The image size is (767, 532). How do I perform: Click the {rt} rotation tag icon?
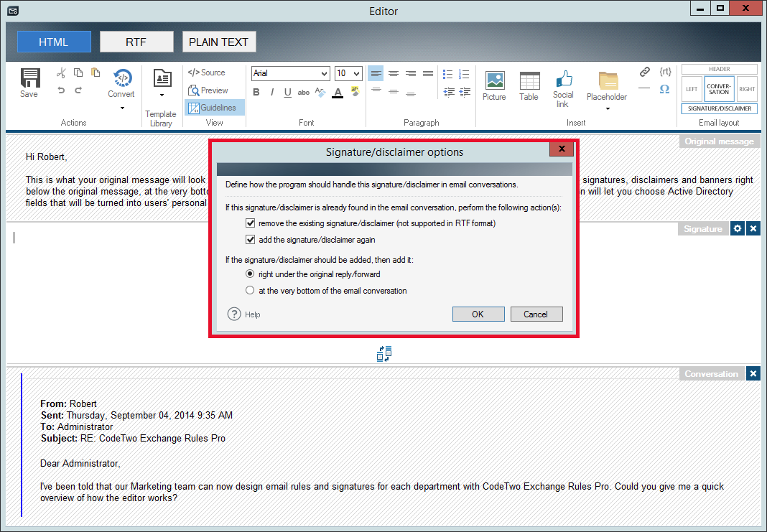[665, 71]
